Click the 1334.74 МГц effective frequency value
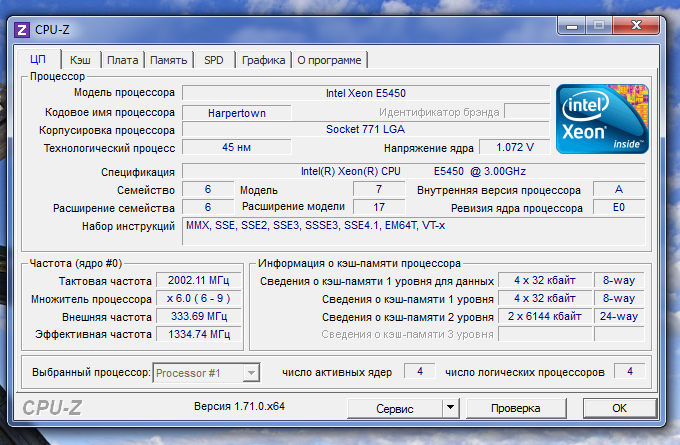 (x=199, y=334)
